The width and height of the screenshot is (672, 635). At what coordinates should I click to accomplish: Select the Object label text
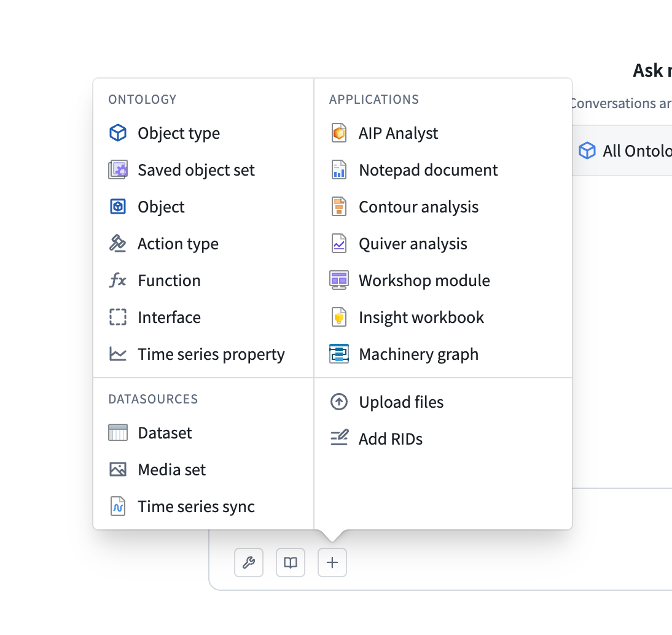tap(161, 208)
